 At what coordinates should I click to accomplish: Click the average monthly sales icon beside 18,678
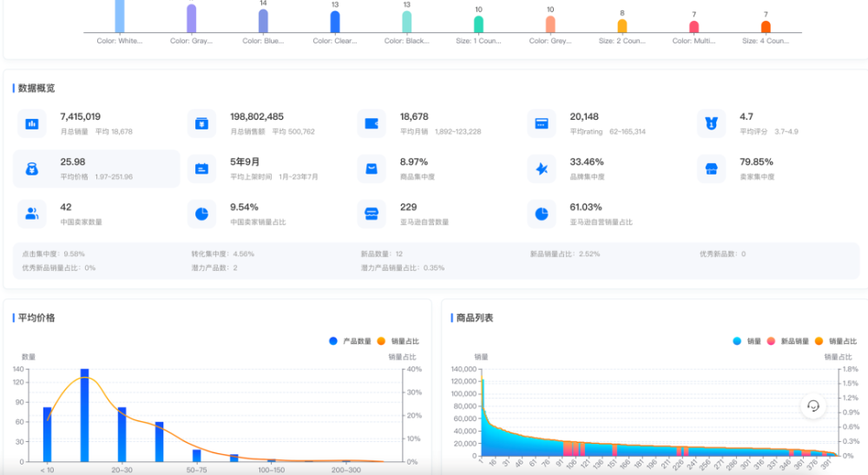(372, 123)
